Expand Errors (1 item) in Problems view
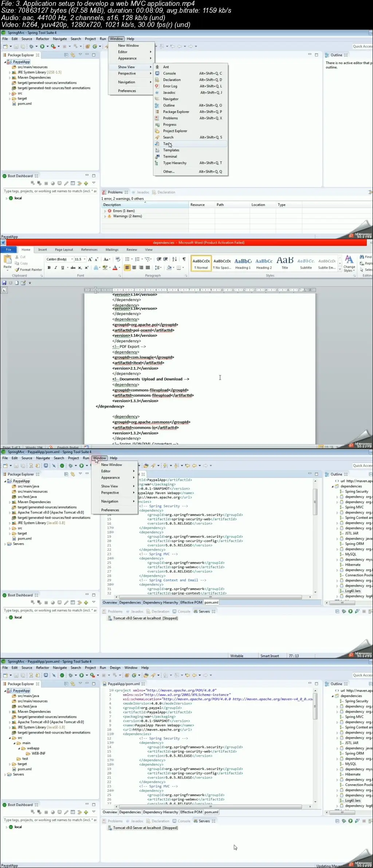Viewport: 373px width, 868px height. click(105, 211)
